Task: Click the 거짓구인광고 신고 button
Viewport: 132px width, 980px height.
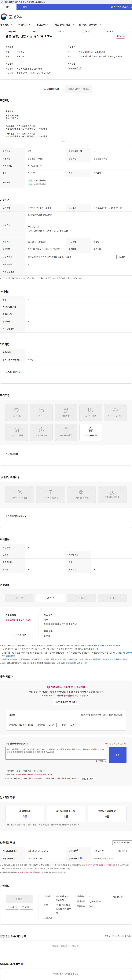Action: point(122,843)
